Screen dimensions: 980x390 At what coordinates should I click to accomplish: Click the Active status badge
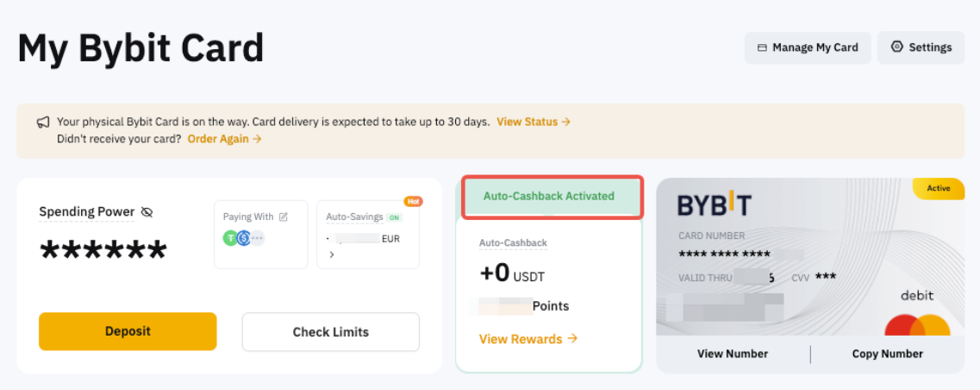[938, 188]
